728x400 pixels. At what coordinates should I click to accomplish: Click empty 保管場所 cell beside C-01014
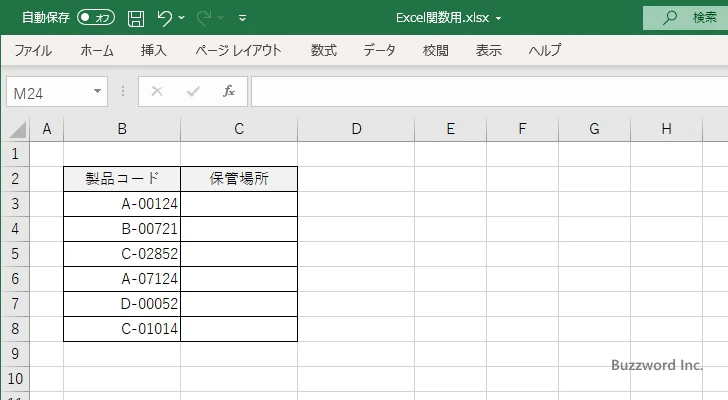click(x=239, y=329)
